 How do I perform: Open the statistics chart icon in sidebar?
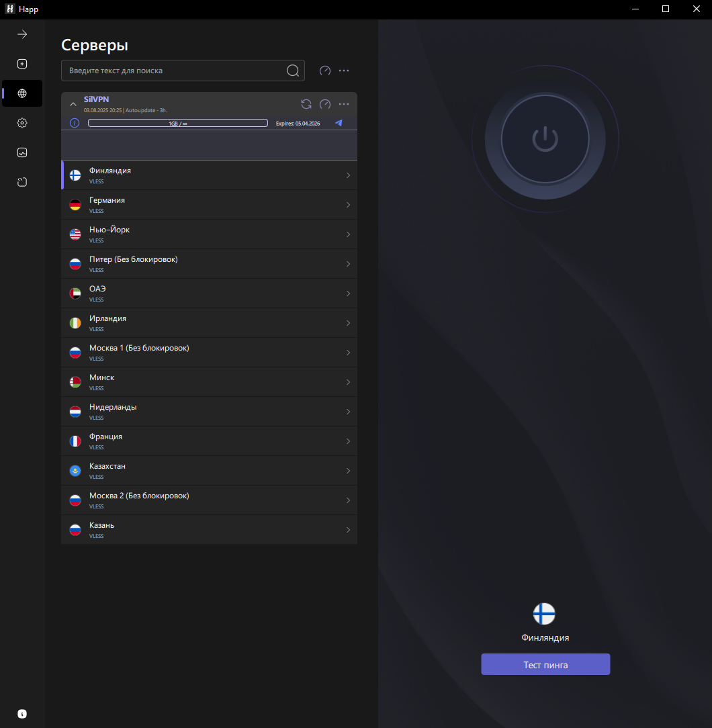[22, 152]
